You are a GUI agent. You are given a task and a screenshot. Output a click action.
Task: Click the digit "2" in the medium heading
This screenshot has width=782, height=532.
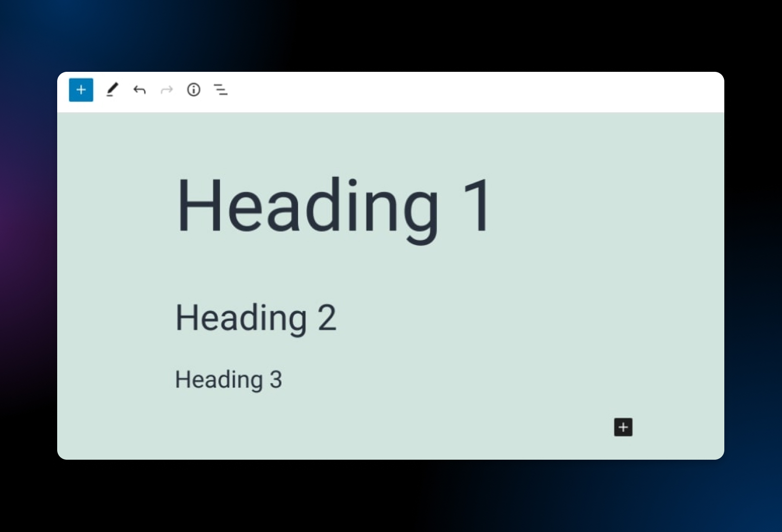326,318
